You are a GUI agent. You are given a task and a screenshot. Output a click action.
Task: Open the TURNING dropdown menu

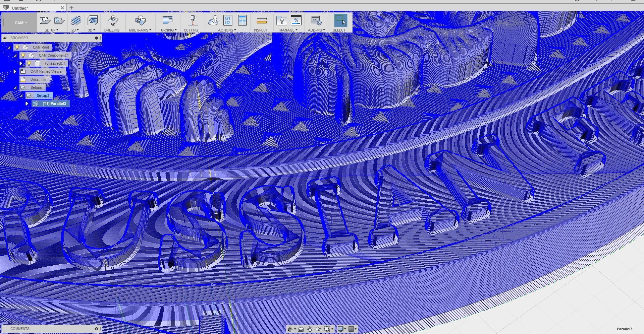(168, 30)
